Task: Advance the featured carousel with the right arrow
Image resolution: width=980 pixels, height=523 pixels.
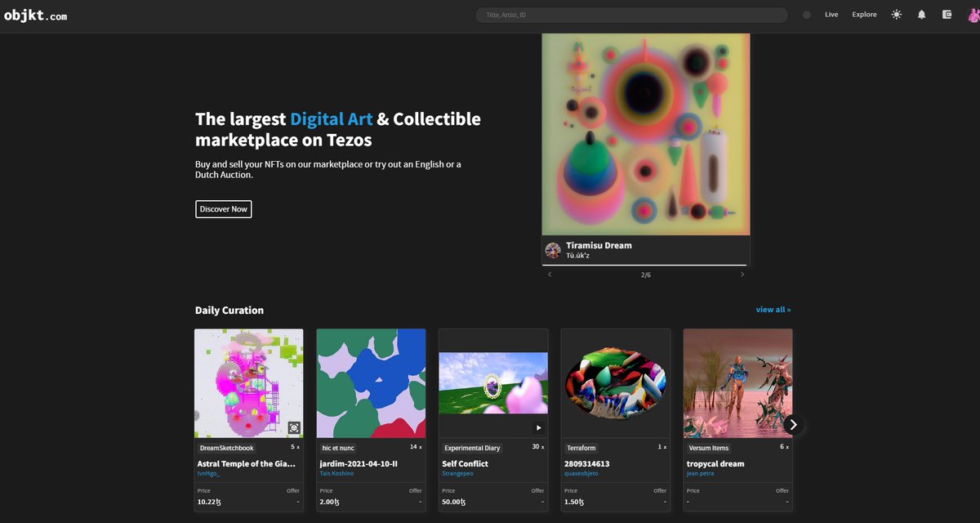Action: [742, 275]
